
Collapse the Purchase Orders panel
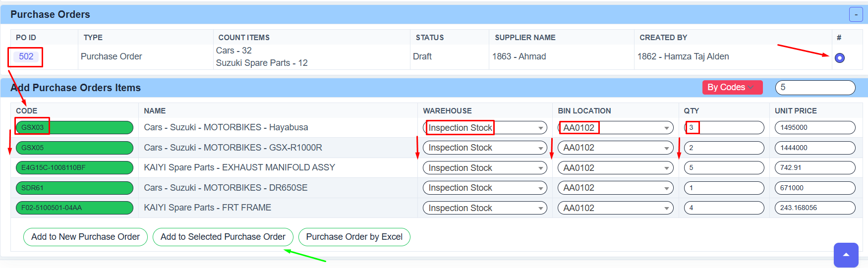pyautogui.click(x=856, y=14)
